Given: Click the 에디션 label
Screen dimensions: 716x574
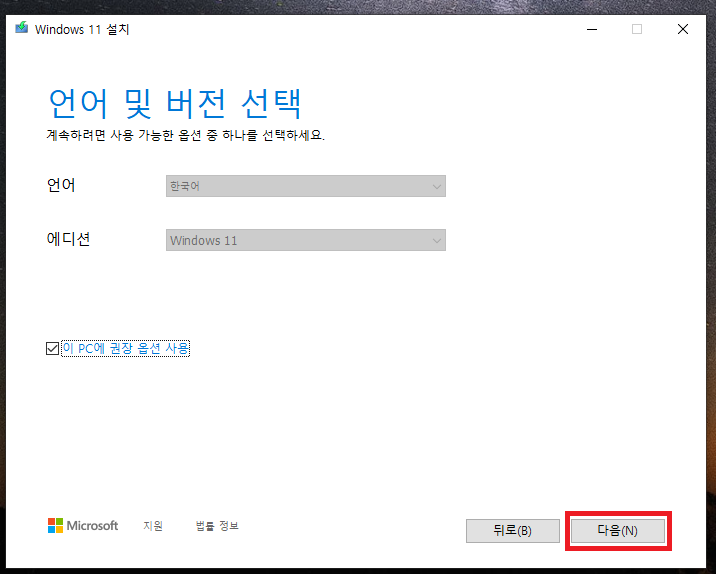Looking at the screenshot, I should pos(68,239).
